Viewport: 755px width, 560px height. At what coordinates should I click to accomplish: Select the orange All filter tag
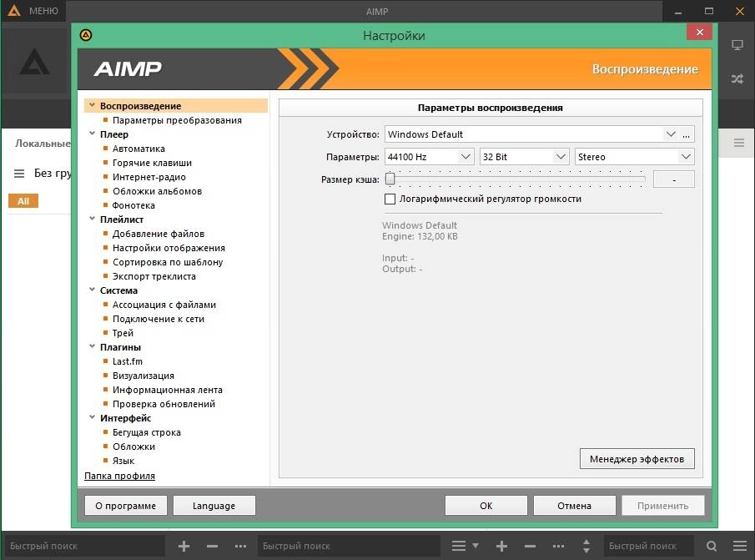23,201
